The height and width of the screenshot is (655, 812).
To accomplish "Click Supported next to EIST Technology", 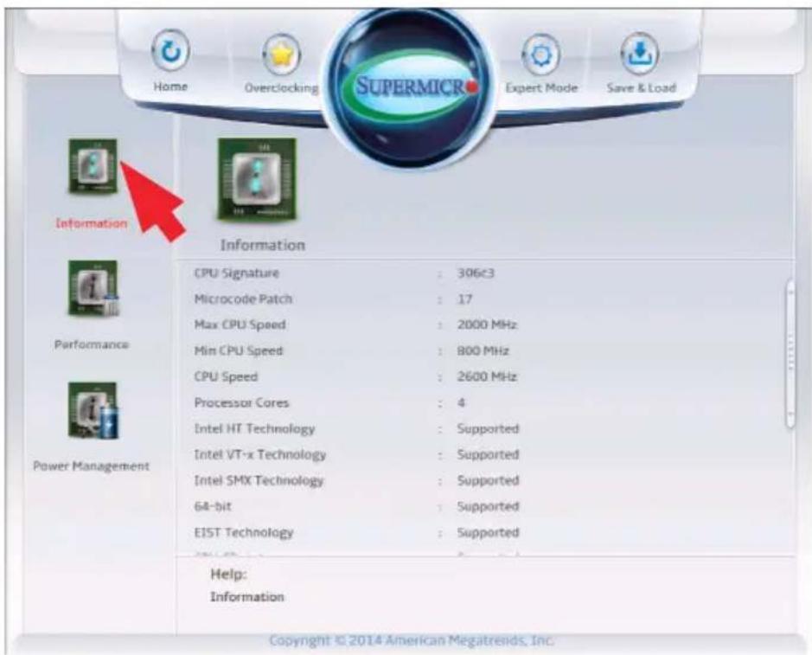I will point(488,532).
